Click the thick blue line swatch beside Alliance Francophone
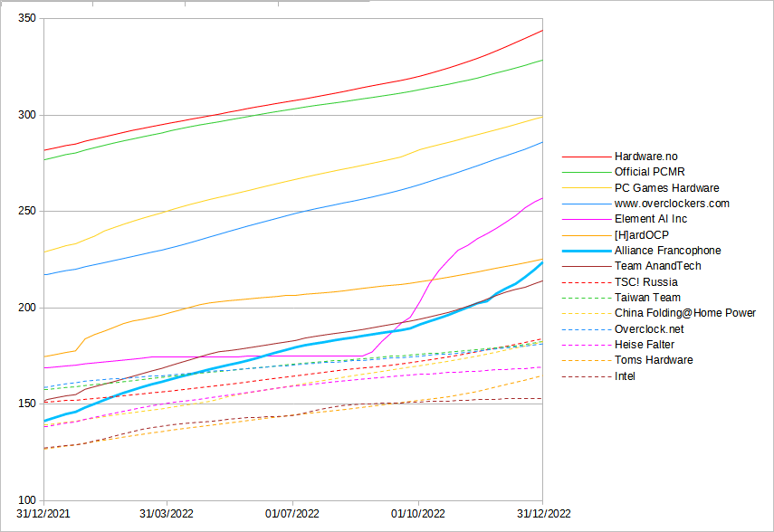Screen dimensions: 774x532 (x=585, y=251)
